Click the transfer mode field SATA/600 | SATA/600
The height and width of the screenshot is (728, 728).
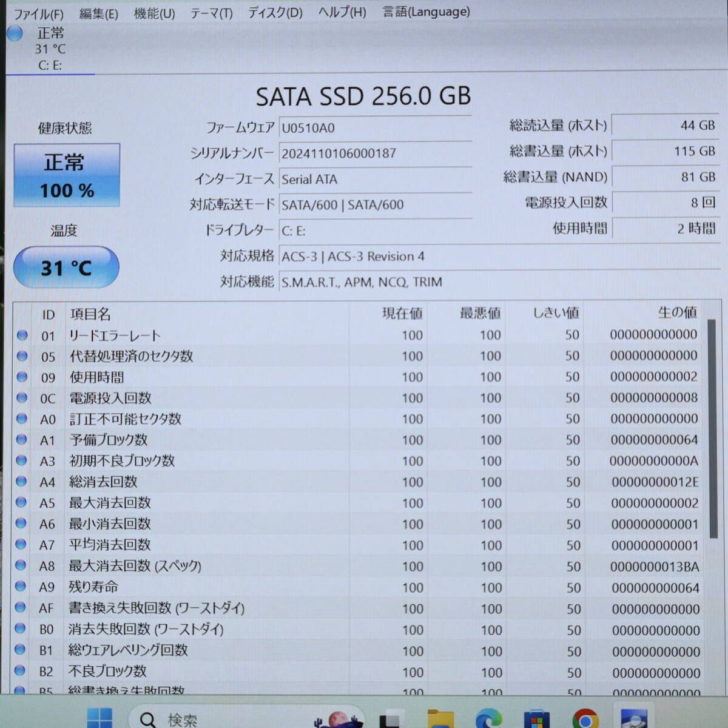pyautogui.click(x=375, y=204)
